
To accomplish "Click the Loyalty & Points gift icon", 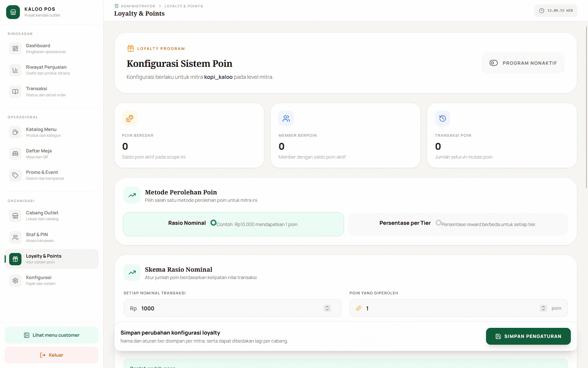I will (15, 259).
